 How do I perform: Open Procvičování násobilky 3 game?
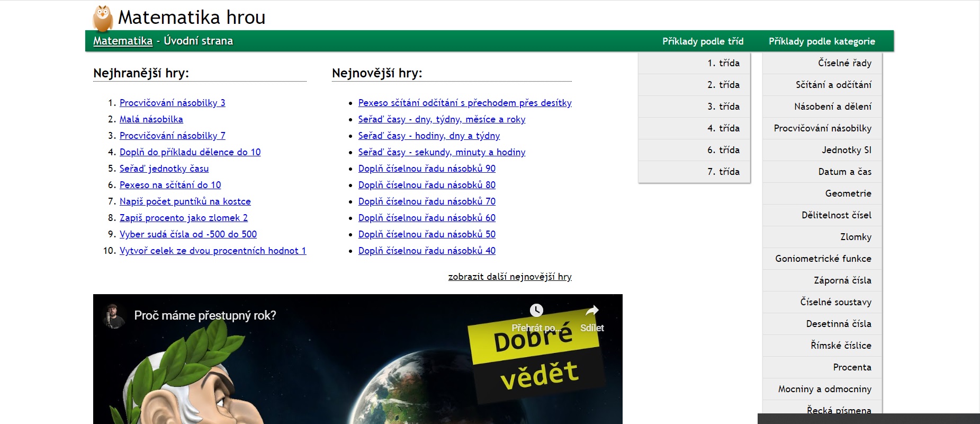173,103
